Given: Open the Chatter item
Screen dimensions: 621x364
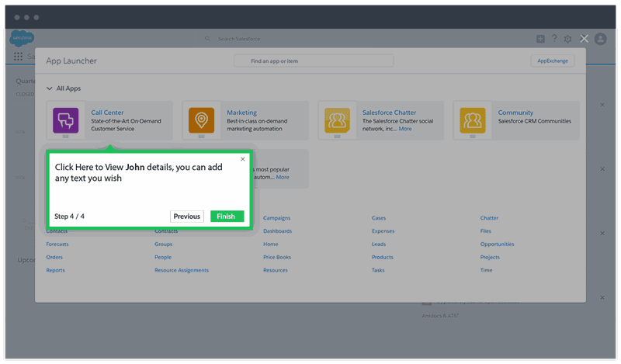Looking at the screenshot, I should (489, 218).
